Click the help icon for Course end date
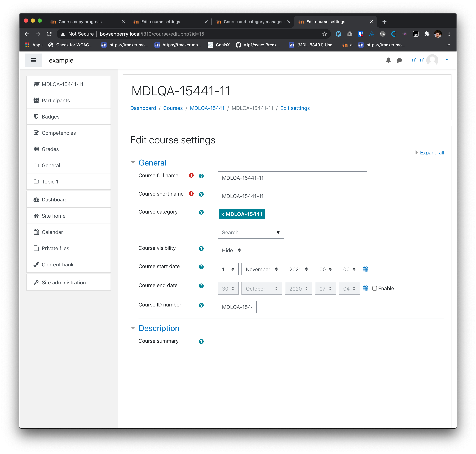Screen dimensions: 476x454 point(201,286)
